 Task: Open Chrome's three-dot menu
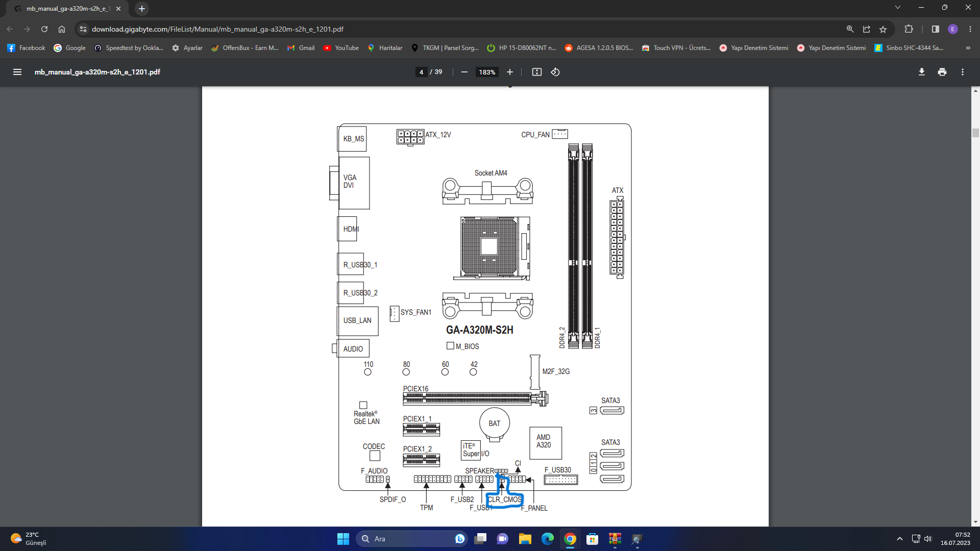[x=970, y=29]
